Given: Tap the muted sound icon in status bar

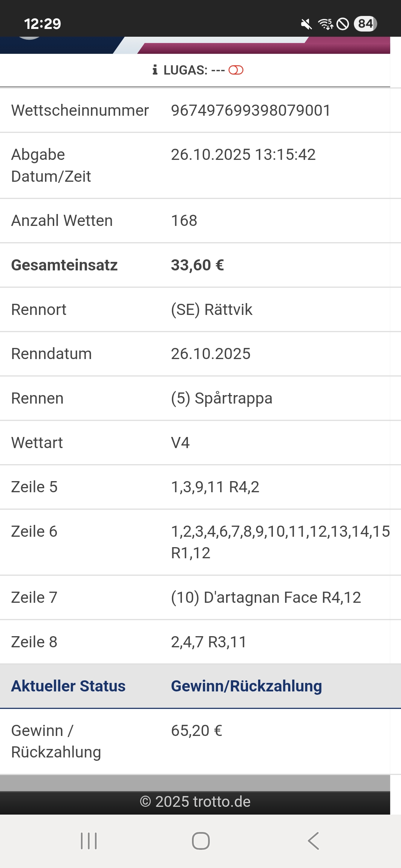Looking at the screenshot, I should tap(306, 24).
